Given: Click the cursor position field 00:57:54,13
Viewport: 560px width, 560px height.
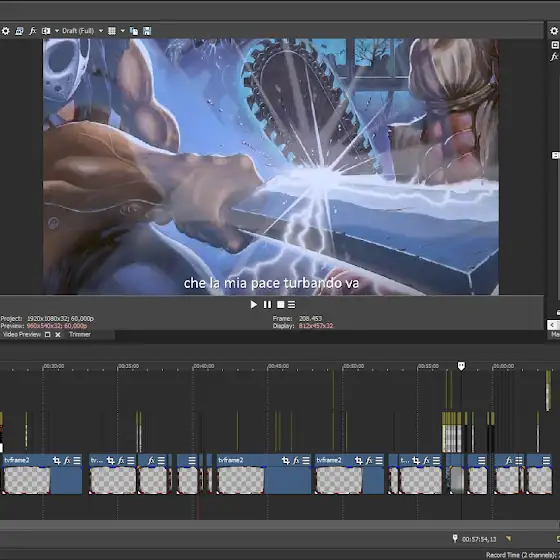Looking at the screenshot, I should click(479, 539).
